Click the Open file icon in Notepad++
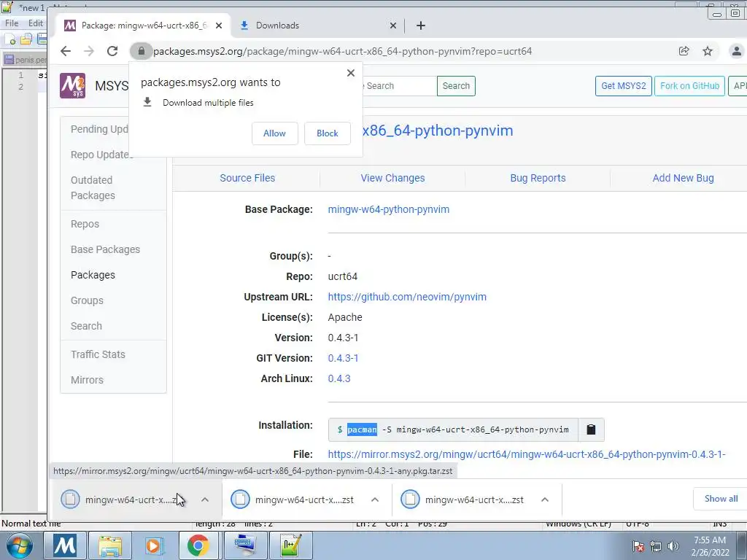Screen dimensions: 747x560 coord(26,39)
